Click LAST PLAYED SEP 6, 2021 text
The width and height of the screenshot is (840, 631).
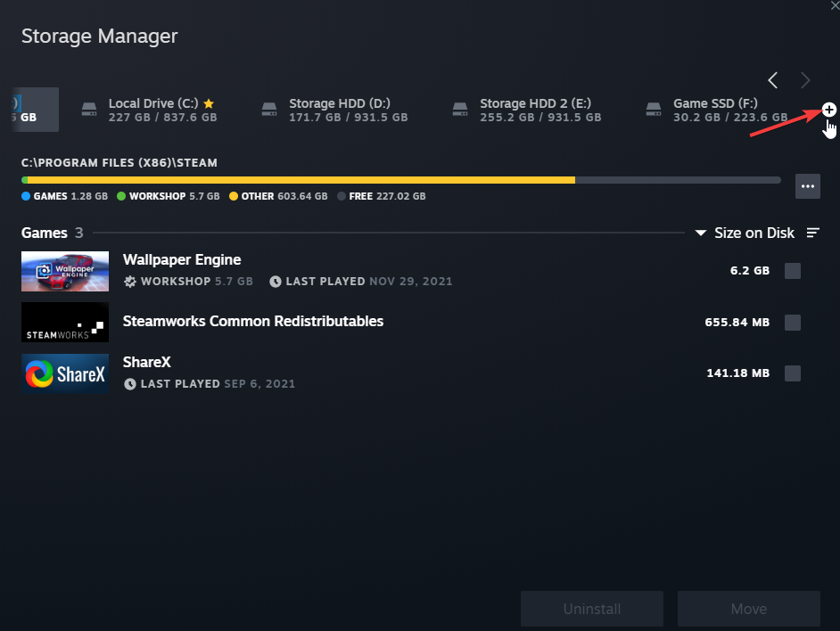(218, 383)
